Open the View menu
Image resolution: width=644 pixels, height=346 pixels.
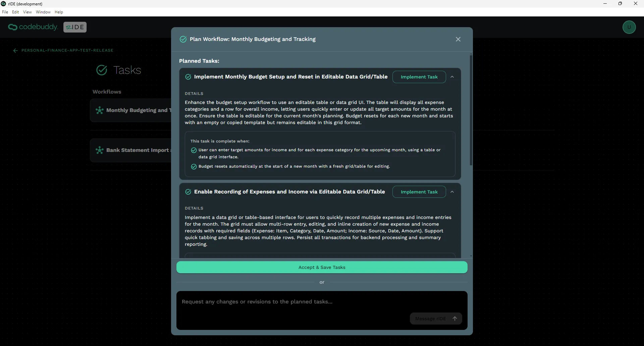click(x=27, y=12)
